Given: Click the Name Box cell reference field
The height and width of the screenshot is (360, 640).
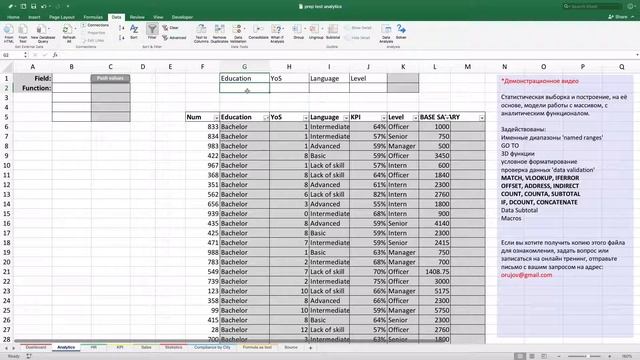Looking at the screenshot, I should tap(12, 55).
